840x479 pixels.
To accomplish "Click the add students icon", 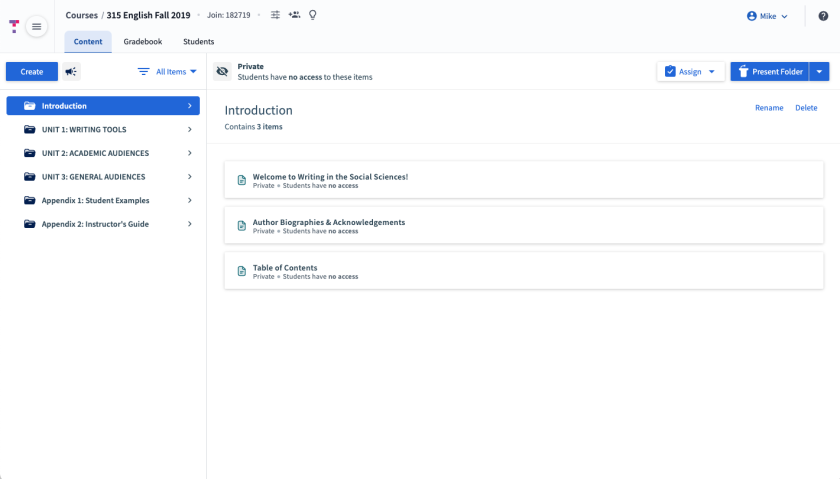I will 294,15.
